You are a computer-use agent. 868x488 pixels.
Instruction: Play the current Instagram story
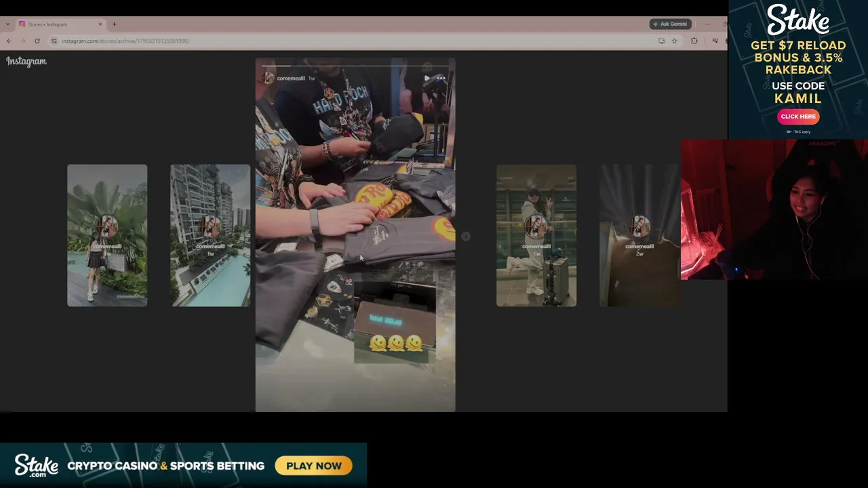point(427,78)
